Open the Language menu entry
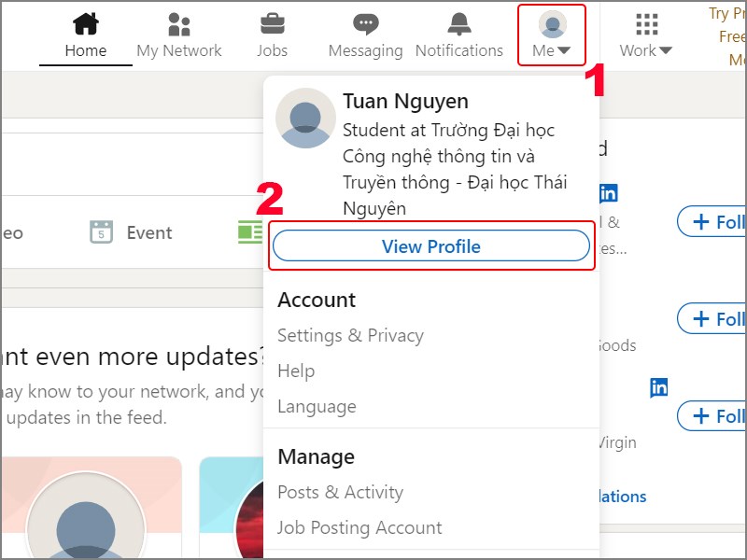Viewport: 747px width, 560px height. [317, 406]
